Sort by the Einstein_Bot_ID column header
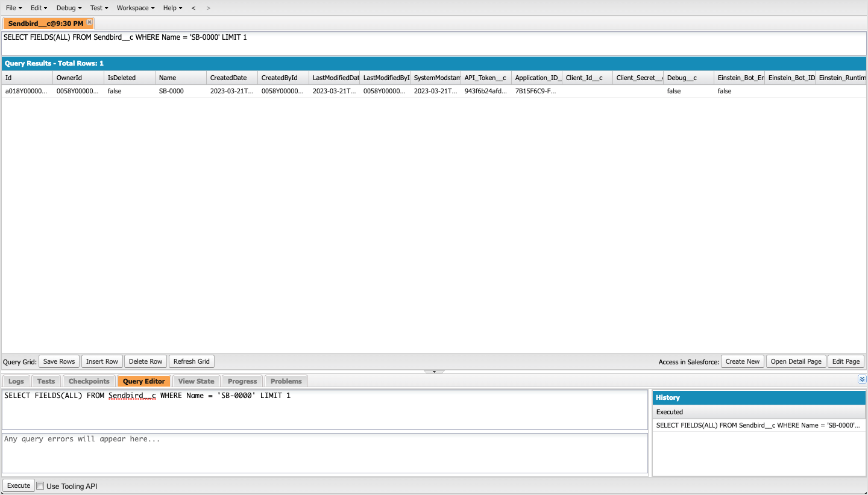Screen dimensions: 868x495 point(790,78)
